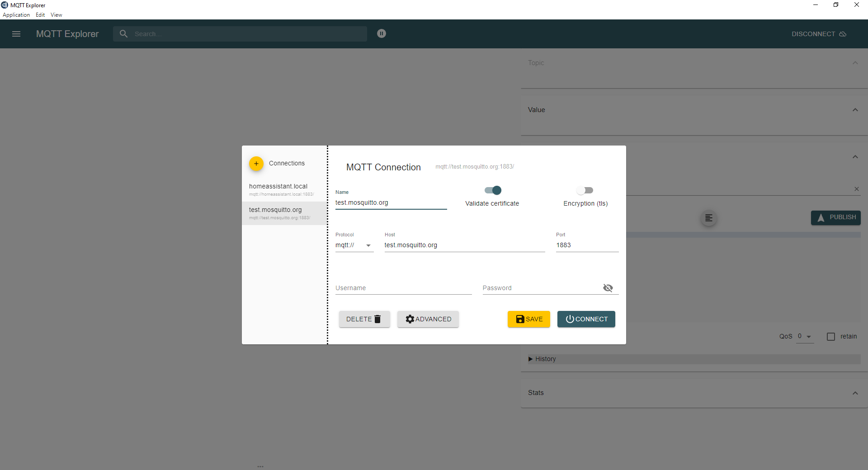Open the QoS dropdown

pyautogui.click(x=805, y=337)
